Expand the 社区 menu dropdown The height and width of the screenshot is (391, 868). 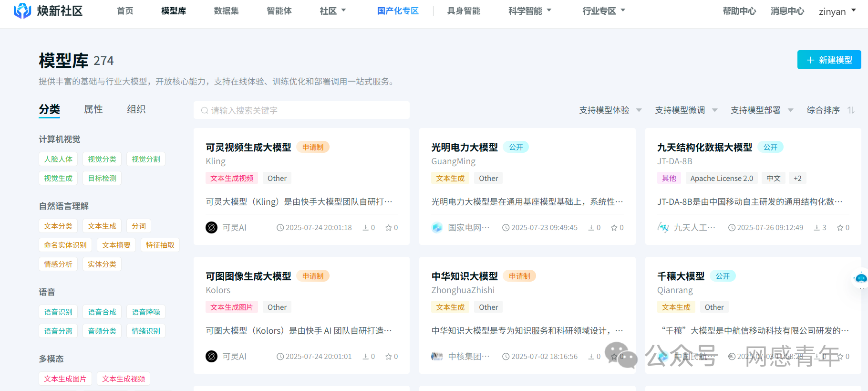[332, 11]
